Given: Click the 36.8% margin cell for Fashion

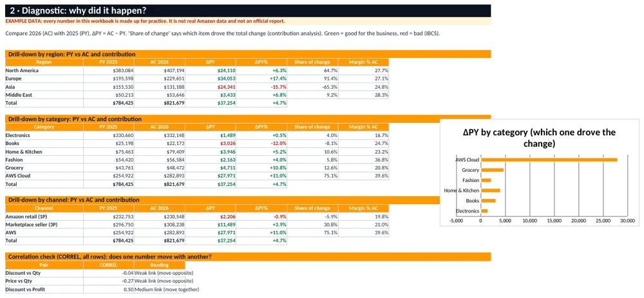Looking at the screenshot, I should click(x=363, y=160).
